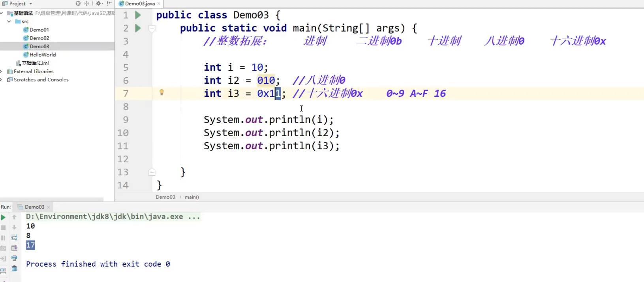Click the main() breadcrumb below the editor

click(x=192, y=197)
